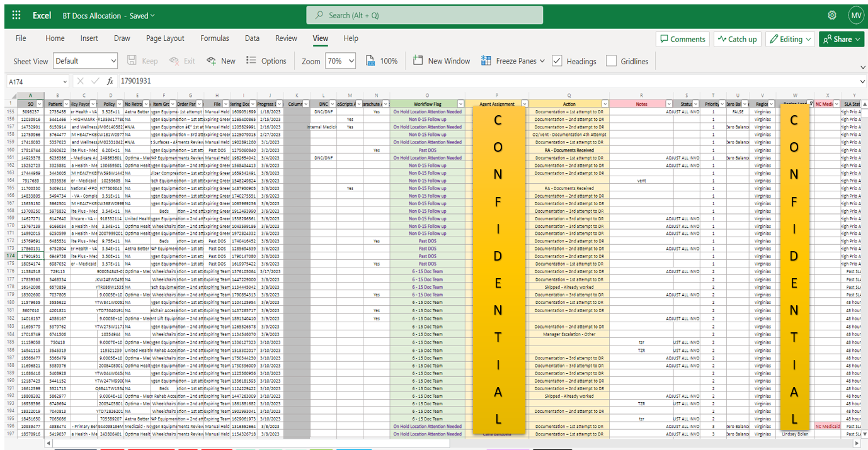Click the 'O2/Vent - Documentation 4th Attempt' cell
868x450 pixels.
[569, 134]
